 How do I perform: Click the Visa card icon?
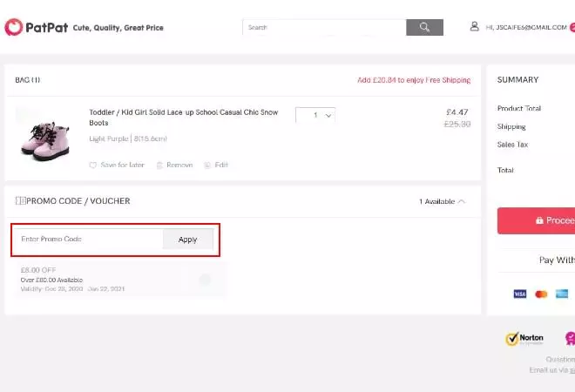pyautogui.click(x=520, y=294)
